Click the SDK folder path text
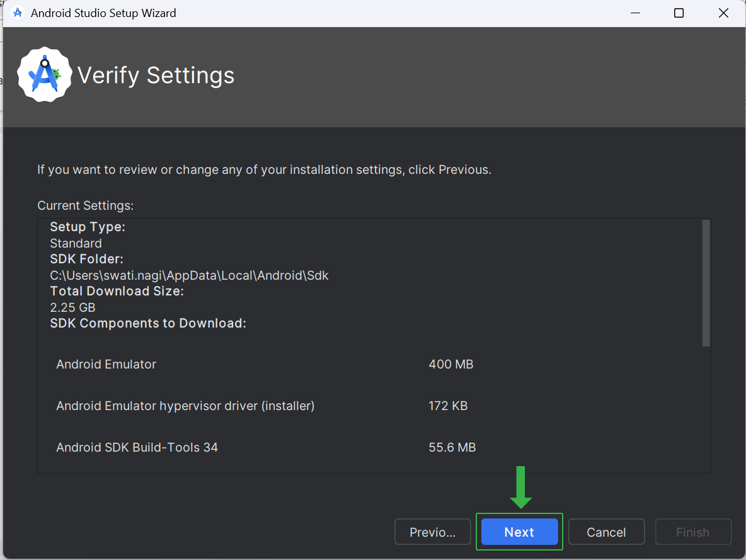 [x=190, y=275]
